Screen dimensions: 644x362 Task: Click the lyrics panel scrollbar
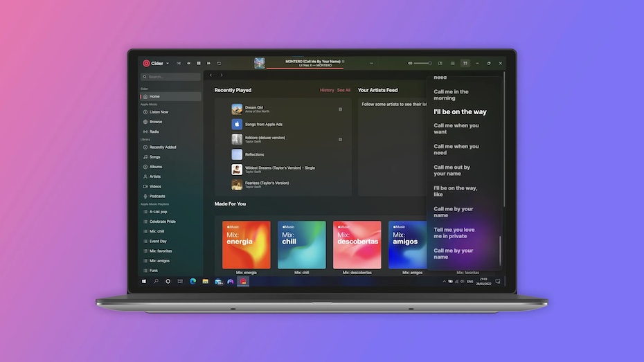500,251
